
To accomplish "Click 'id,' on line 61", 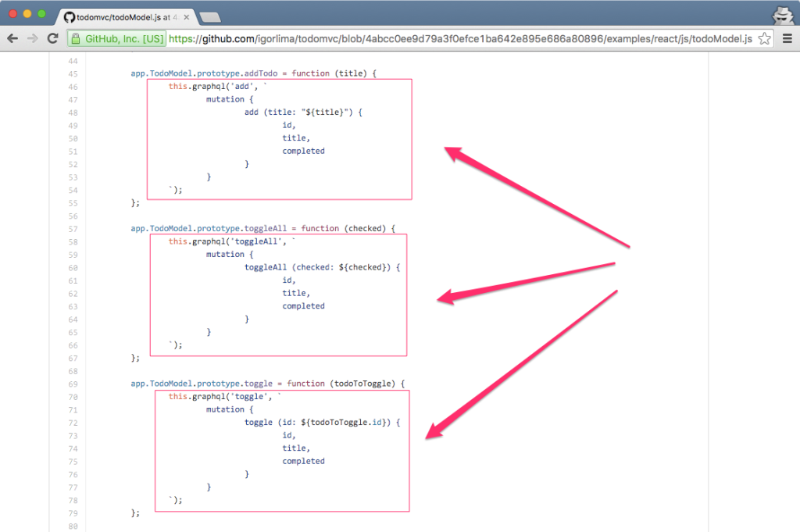I will 289,280.
